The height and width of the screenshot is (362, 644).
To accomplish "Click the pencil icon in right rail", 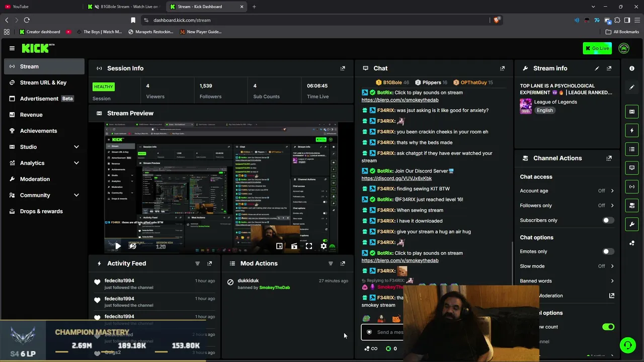I will (x=632, y=87).
